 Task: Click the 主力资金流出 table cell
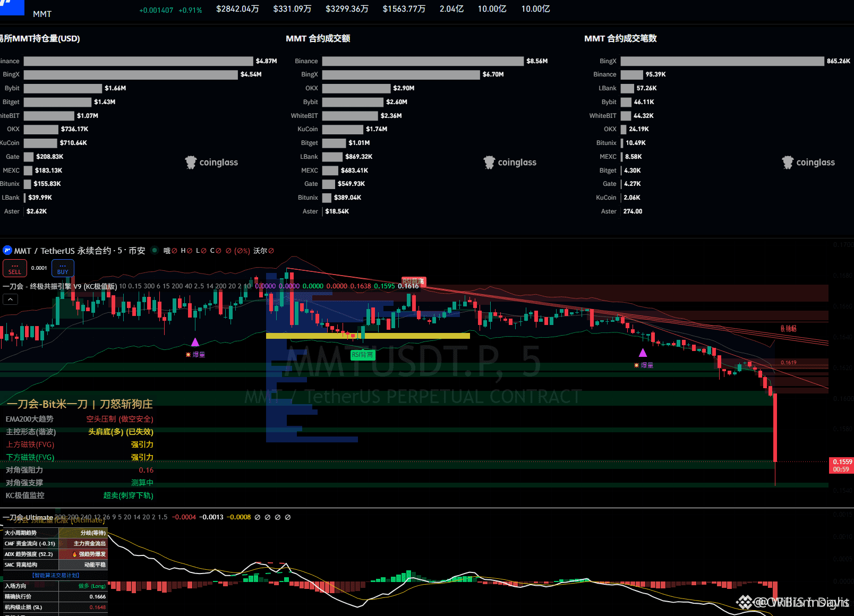click(83, 543)
